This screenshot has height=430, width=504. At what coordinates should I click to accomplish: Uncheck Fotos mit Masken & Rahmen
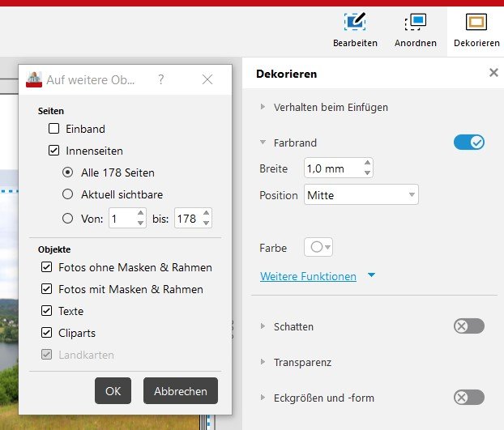click(47, 289)
